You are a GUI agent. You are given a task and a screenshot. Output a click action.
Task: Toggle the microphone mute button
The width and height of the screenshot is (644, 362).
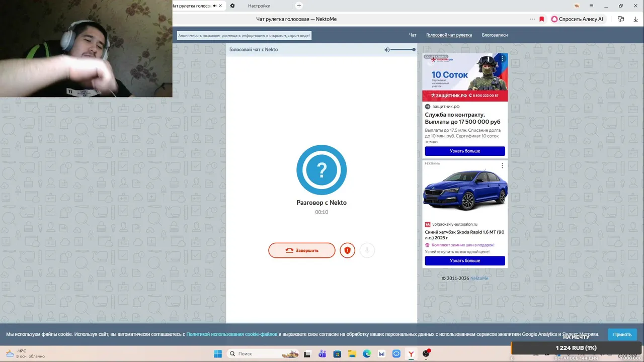pyautogui.click(x=367, y=250)
